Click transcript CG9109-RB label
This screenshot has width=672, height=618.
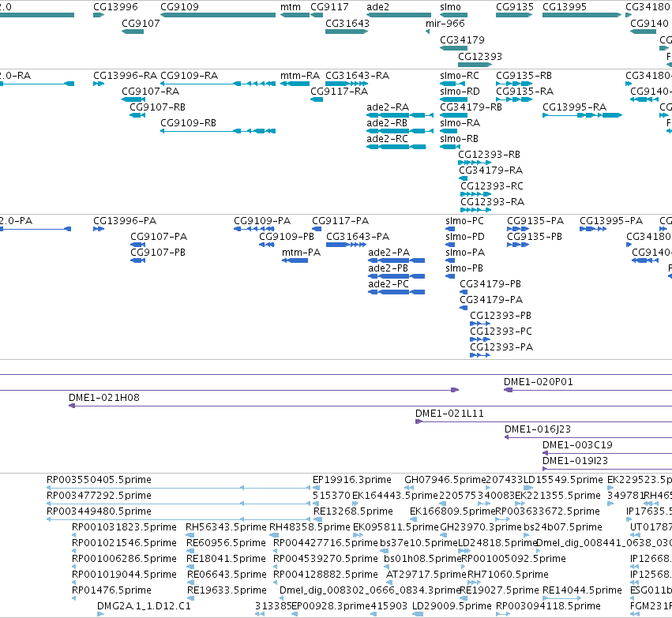tap(188, 123)
